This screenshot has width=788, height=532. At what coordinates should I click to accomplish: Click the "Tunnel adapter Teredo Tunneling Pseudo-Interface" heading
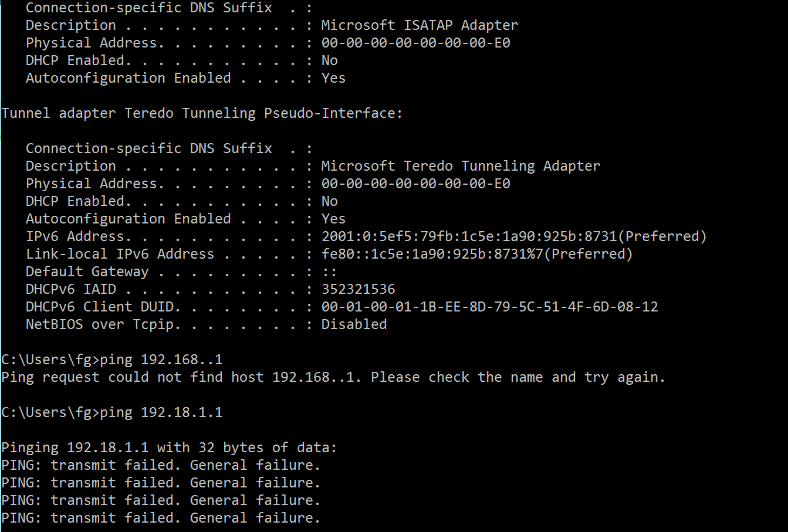click(x=202, y=113)
